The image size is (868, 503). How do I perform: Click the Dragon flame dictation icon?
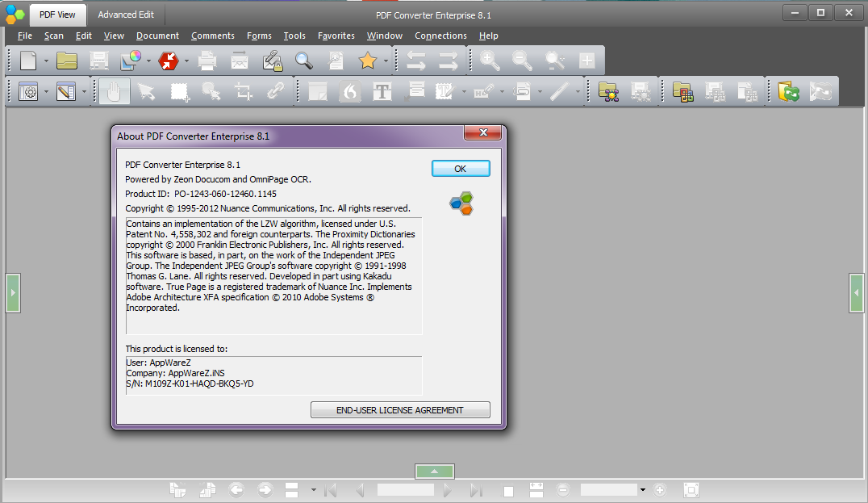(x=349, y=91)
